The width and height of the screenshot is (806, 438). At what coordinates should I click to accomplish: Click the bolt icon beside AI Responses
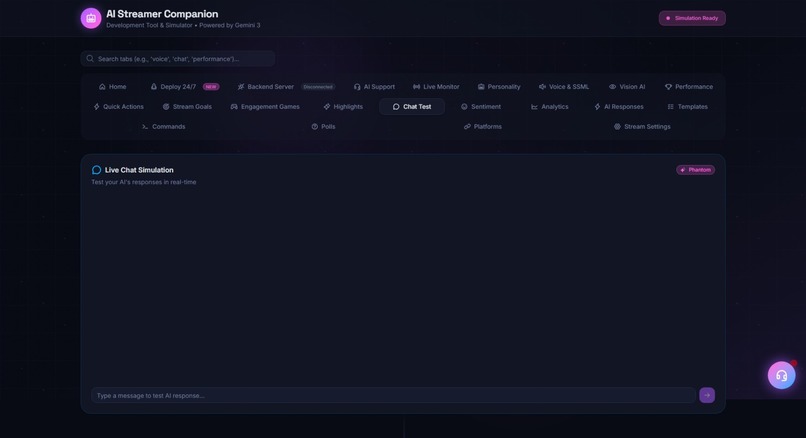(597, 106)
